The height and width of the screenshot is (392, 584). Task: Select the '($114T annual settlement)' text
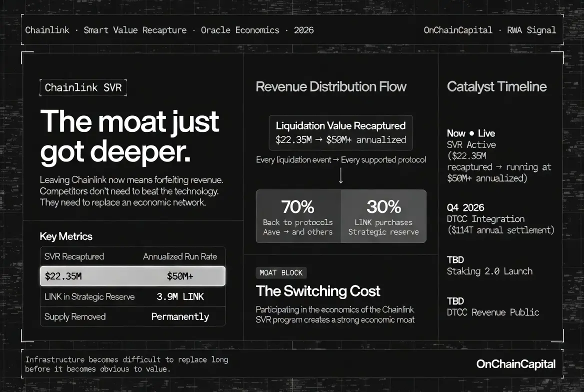pyautogui.click(x=500, y=230)
